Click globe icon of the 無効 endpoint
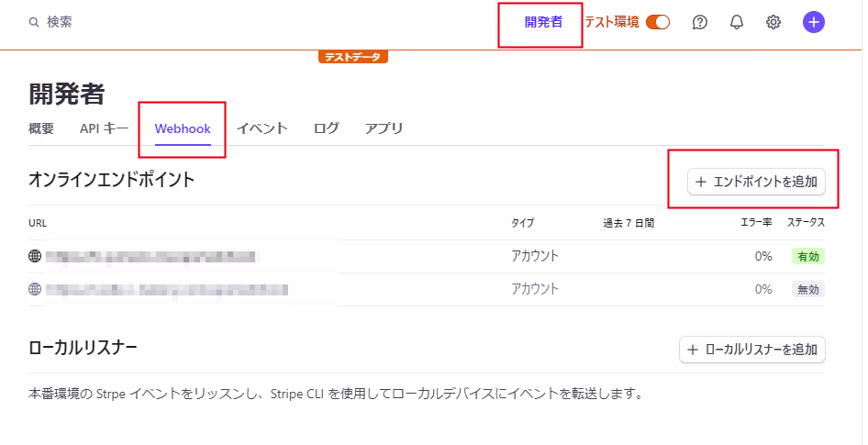Screen dimensions: 868x445 pos(35,289)
